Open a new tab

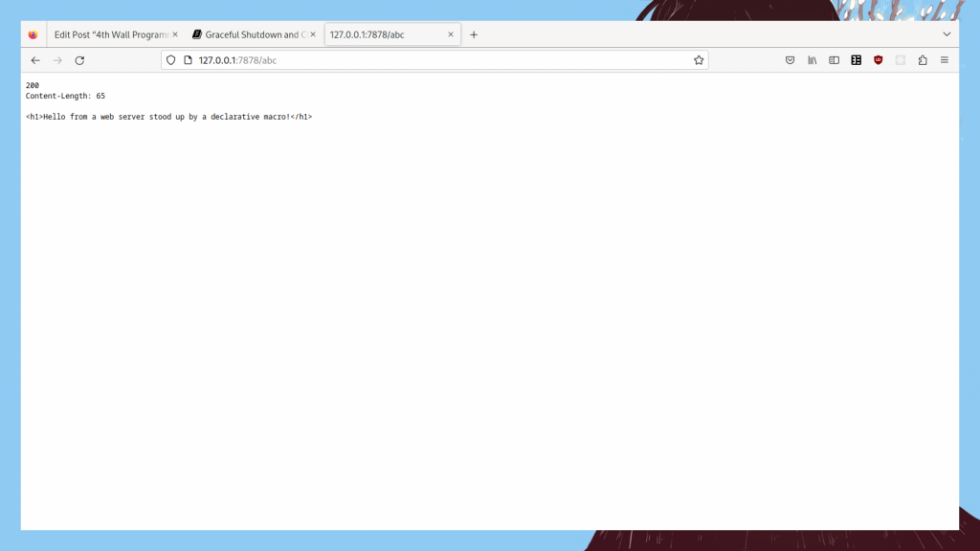pos(474,34)
